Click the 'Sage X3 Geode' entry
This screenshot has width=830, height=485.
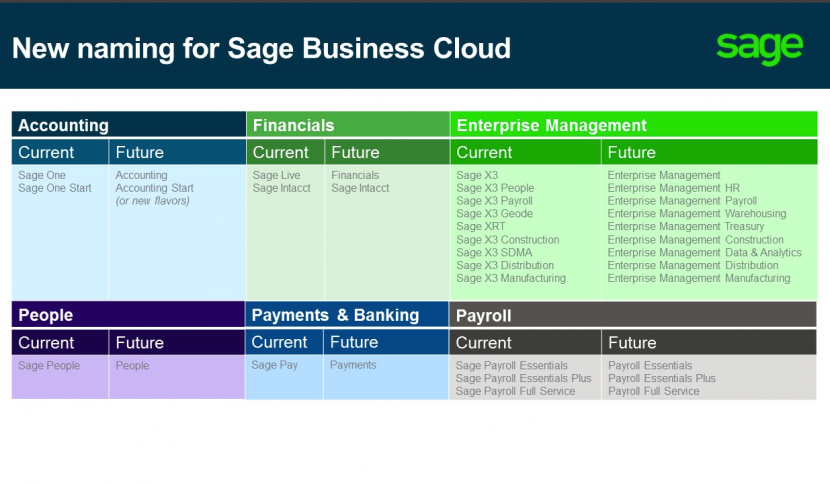tap(494, 213)
